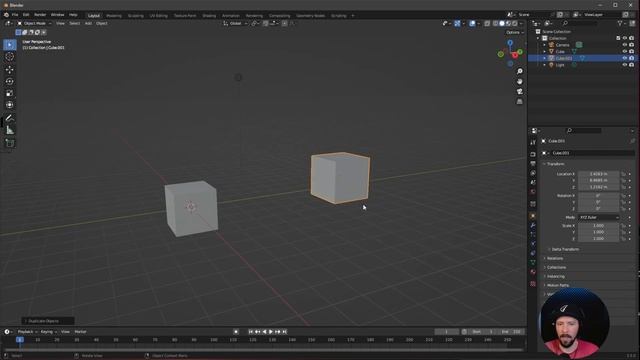
Task: Click the viewport pan hand icon
Action: point(520,82)
